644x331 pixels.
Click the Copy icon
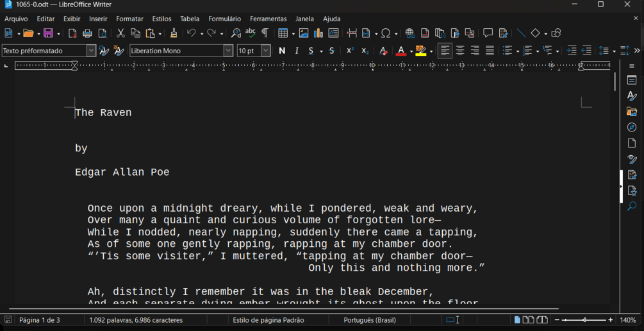(x=135, y=33)
